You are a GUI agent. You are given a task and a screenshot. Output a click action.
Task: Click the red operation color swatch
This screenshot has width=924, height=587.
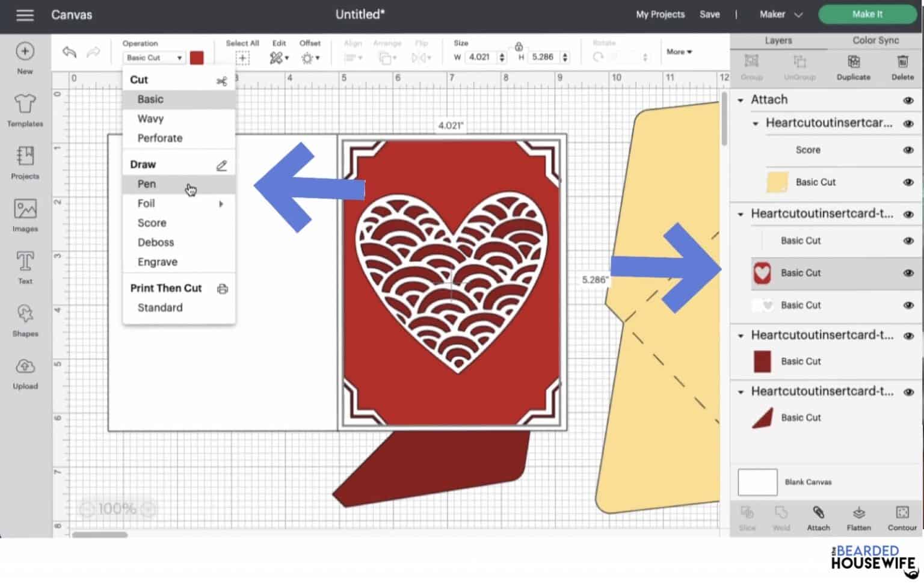pos(197,57)
